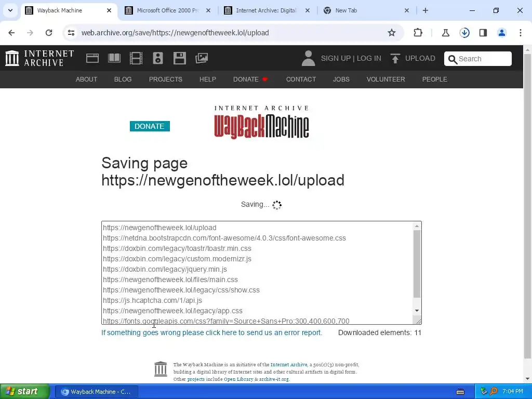Viewport: 532px width, 399px height.
Task: Open a new browser tab
Action: point(425,10)
